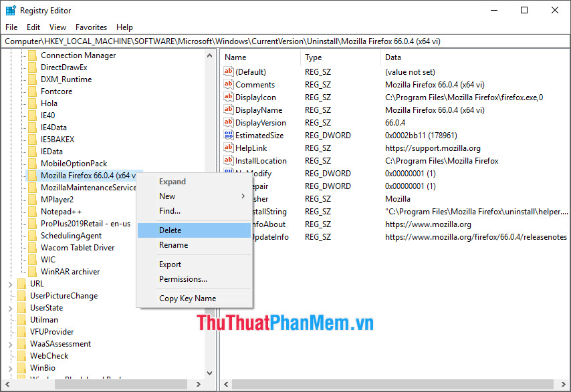571x392 pixels.
Task: Click the folder icon of Wacom Tablet Driver
Action: 32,247
